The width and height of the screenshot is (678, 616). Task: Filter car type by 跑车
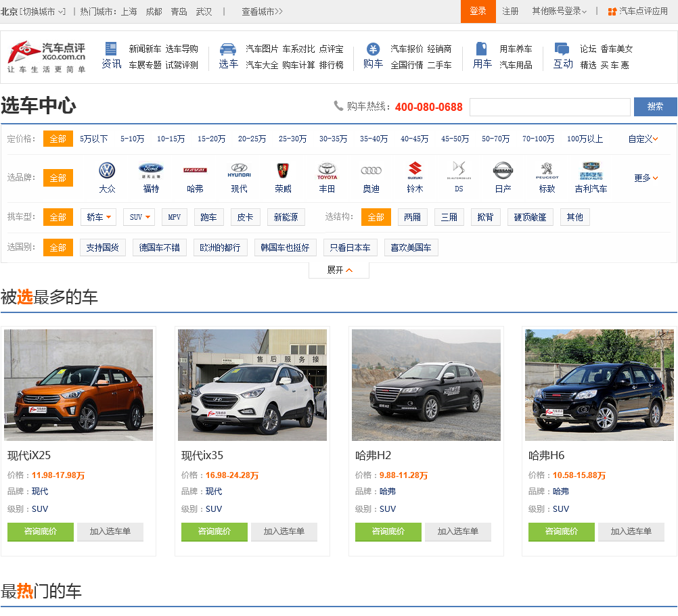click(209, 217)
